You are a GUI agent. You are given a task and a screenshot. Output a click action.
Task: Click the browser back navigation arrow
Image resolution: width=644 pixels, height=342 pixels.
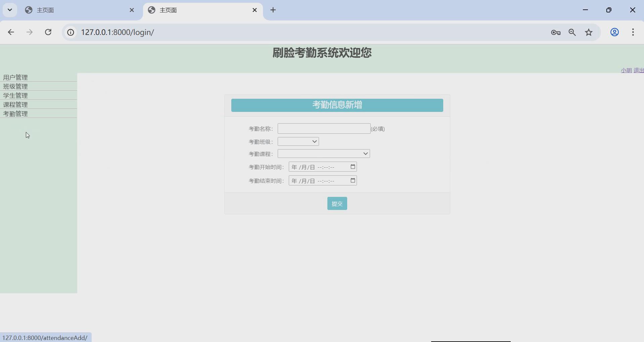(11, 32)
